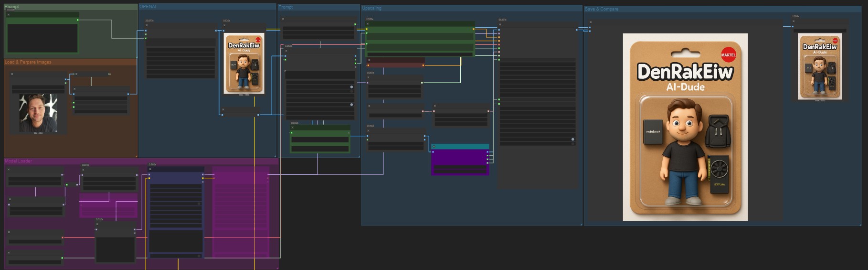Select the OPENAI group title
The width and height of the screenshot is (868, 270).
(x=148, y=7)
